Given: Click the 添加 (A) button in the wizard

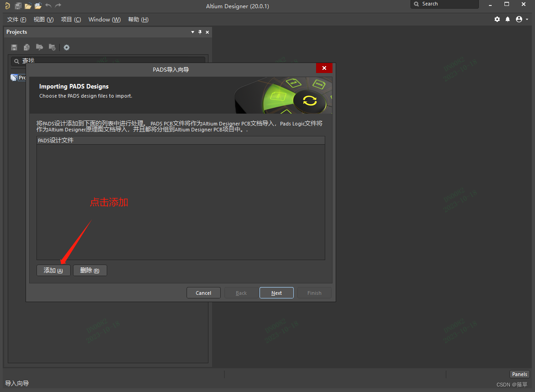Looking at the screenshot, I should point(53,270).
